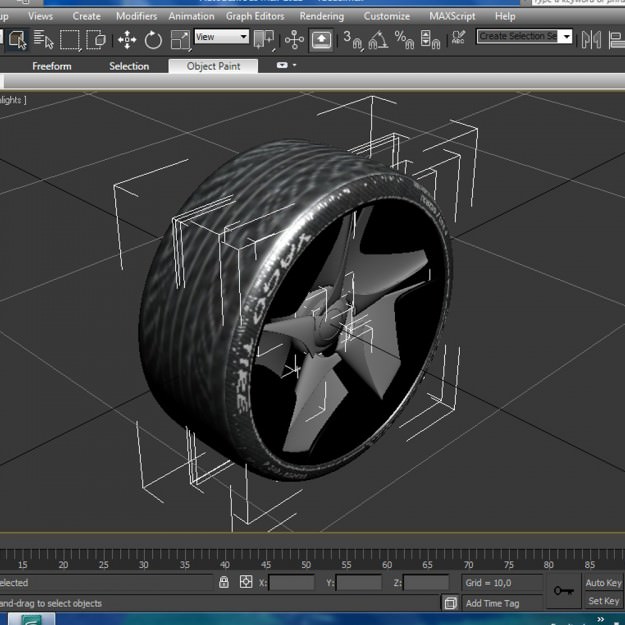Viewport: 625px width, 625px height.
Task: Expand ribbon options dropdown arrow
Action: click(x=295, y=65)
